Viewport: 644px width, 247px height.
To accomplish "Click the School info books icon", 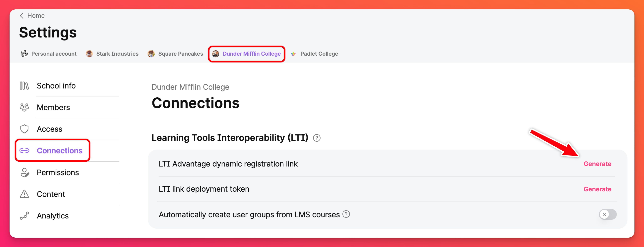I will click(x=24, y=86).
